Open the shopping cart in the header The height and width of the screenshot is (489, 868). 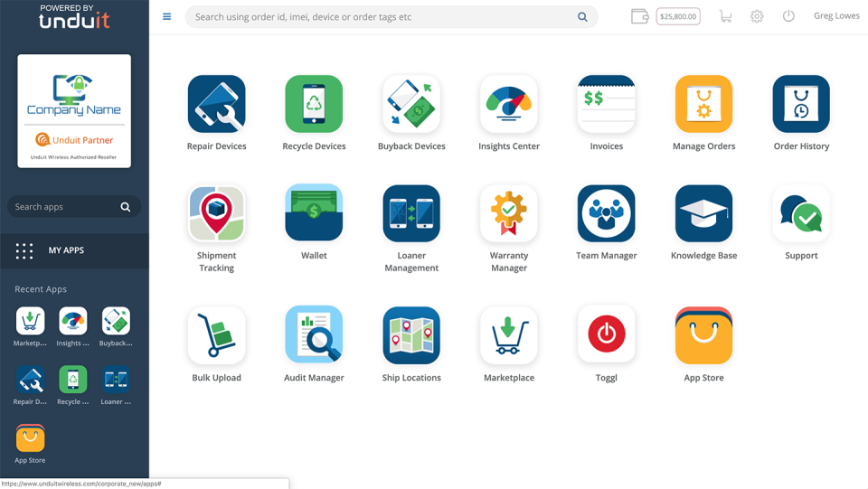[x=725, y=16]
